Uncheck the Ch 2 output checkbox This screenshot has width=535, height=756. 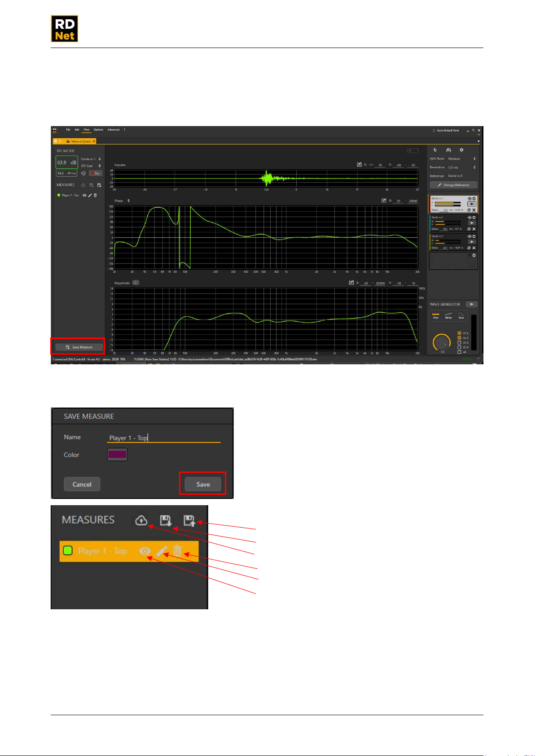[x=459, y=338]
